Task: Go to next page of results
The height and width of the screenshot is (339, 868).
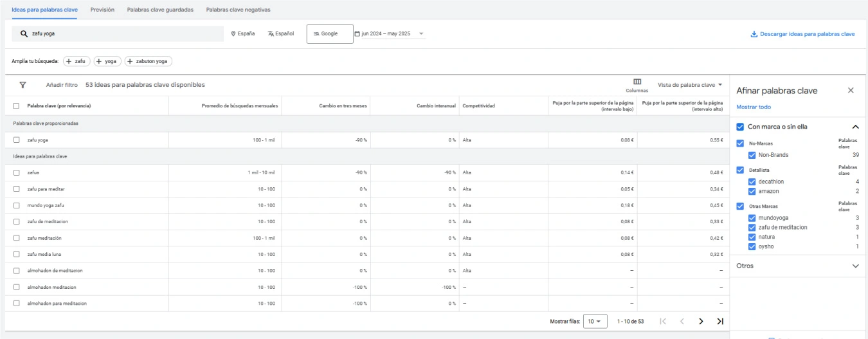Action: (x=701, y=321)
